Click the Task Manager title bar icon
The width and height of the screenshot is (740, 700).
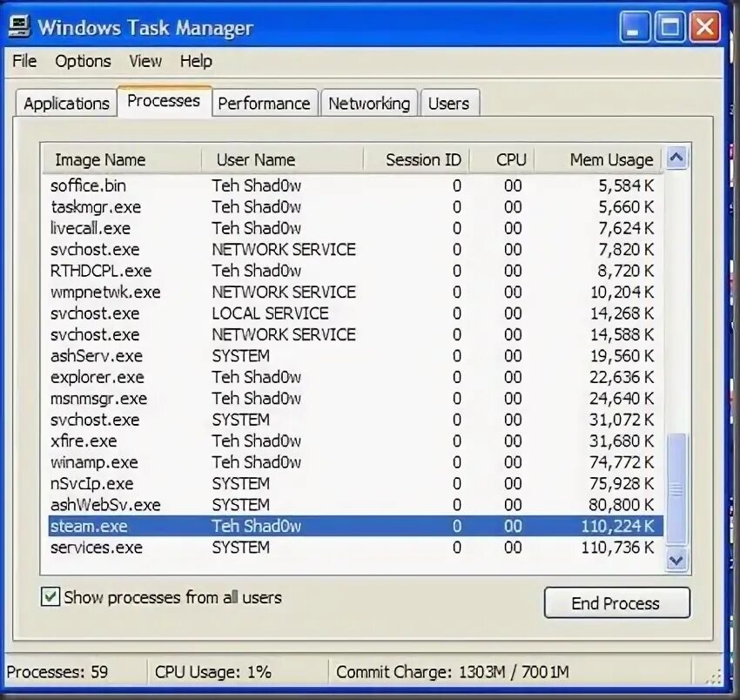(x=19, y=27)
